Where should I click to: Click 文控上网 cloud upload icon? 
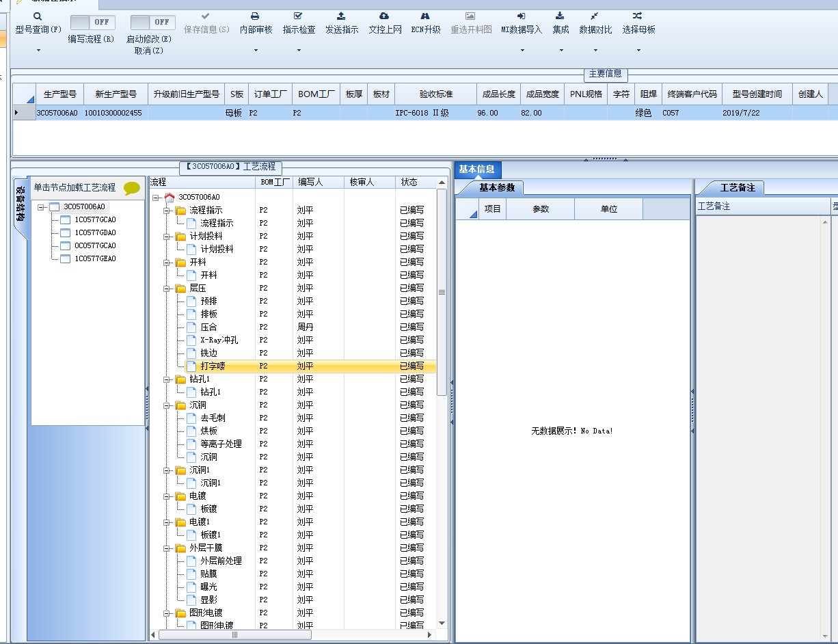click(x=385, y=16)
